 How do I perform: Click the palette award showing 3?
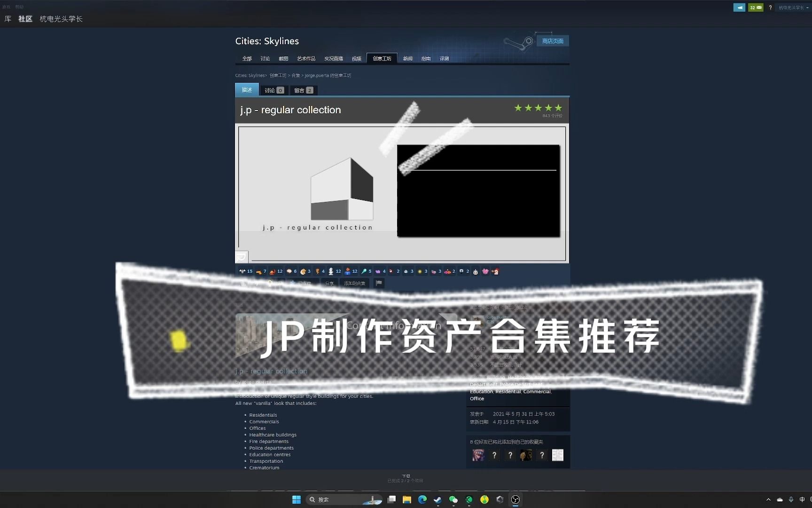[305, 271]
